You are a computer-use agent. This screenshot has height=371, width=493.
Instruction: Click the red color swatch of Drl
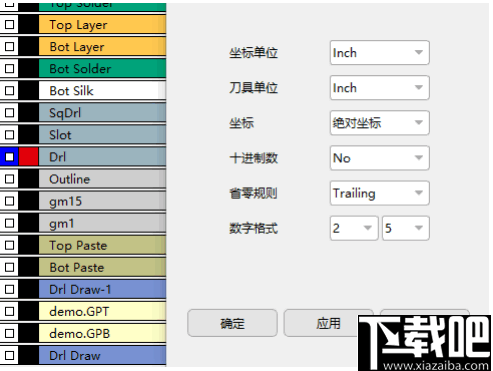click(29, 157)
